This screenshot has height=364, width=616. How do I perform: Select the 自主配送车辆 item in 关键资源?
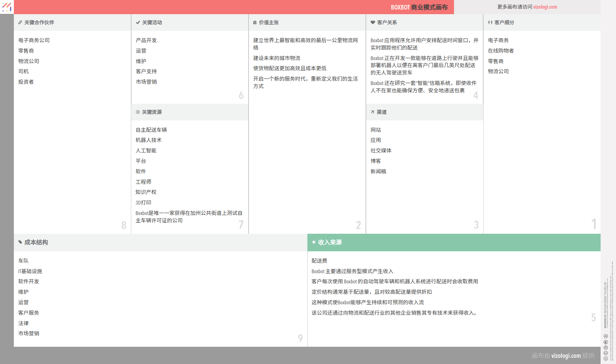pos(151,130)
